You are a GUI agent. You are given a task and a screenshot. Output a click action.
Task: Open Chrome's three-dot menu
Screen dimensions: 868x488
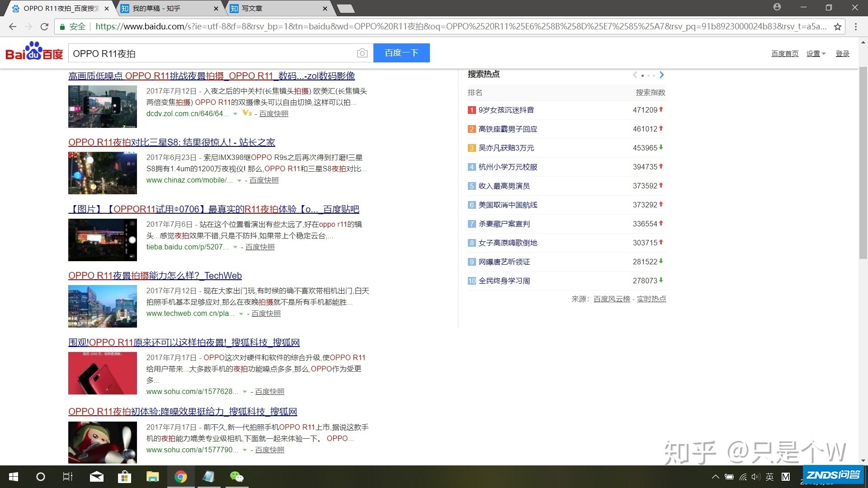[x=855, y=27]
